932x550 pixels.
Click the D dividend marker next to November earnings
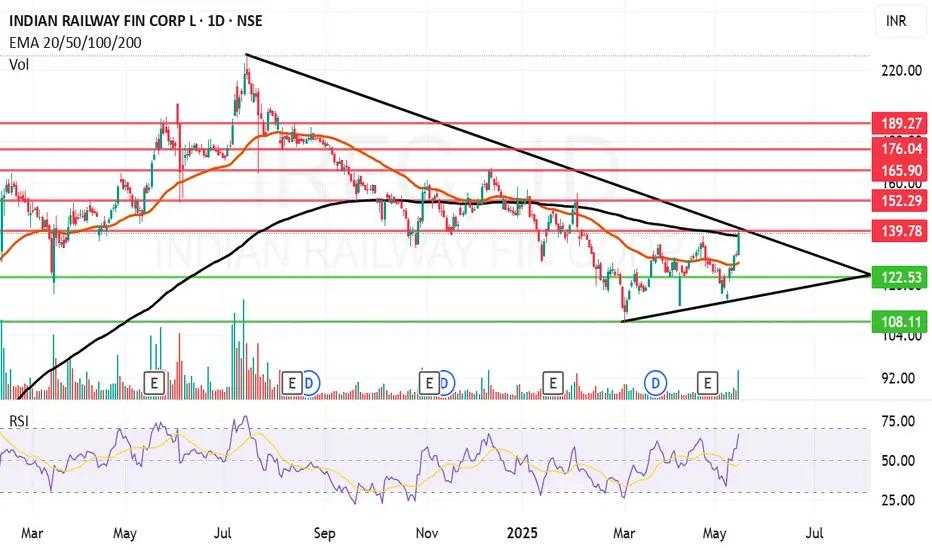447,384
